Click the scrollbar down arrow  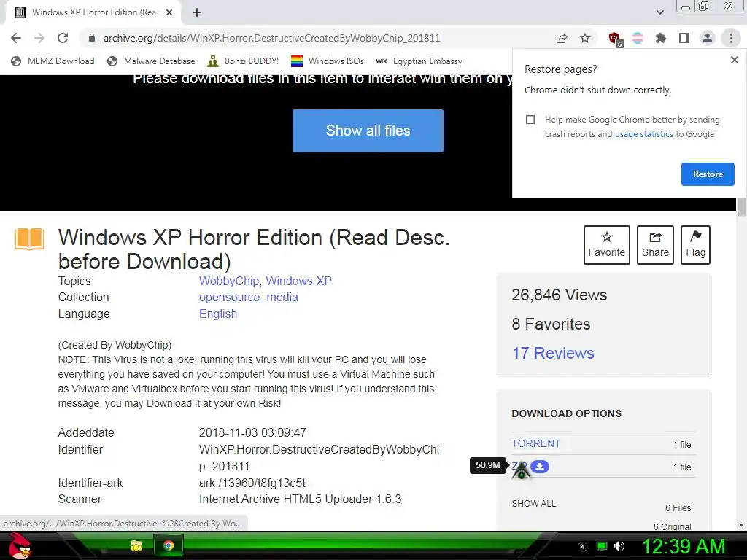[x=741, y=525]
